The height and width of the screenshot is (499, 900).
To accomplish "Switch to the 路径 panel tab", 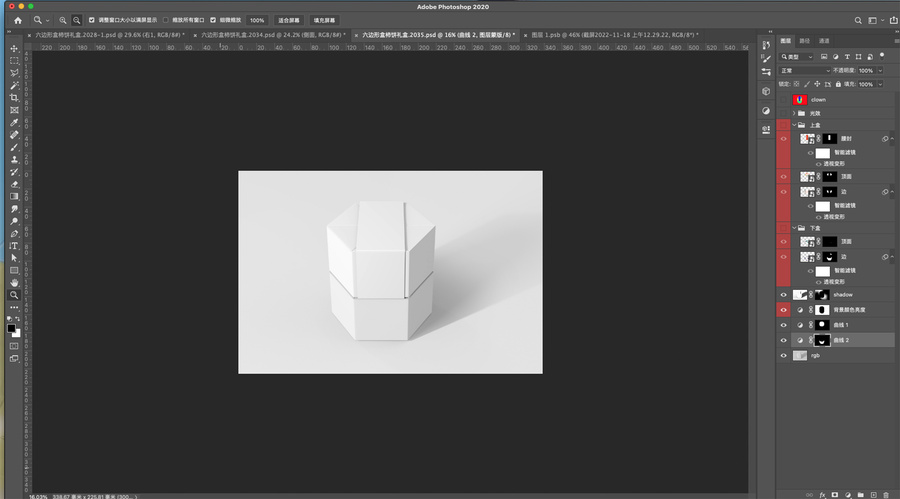I will (x=805, y=41).
